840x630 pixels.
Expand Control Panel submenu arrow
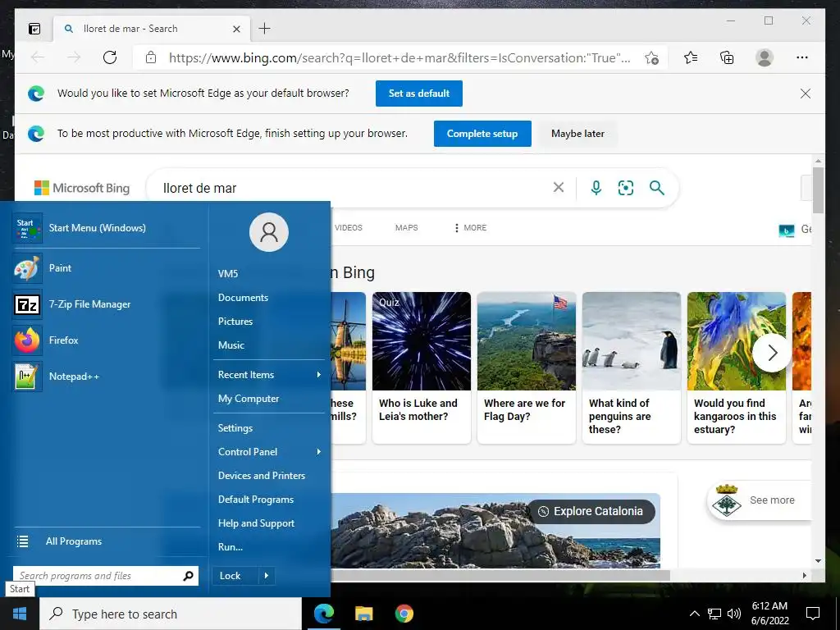point(319,452)
